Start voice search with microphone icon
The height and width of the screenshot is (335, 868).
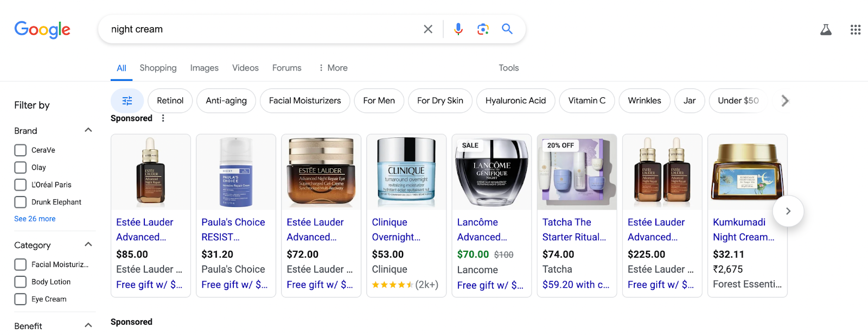[x=458, y=29]
